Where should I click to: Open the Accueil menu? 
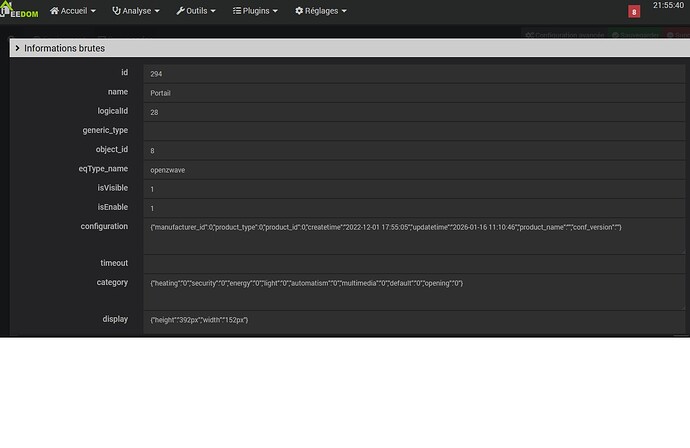(73, 11)
